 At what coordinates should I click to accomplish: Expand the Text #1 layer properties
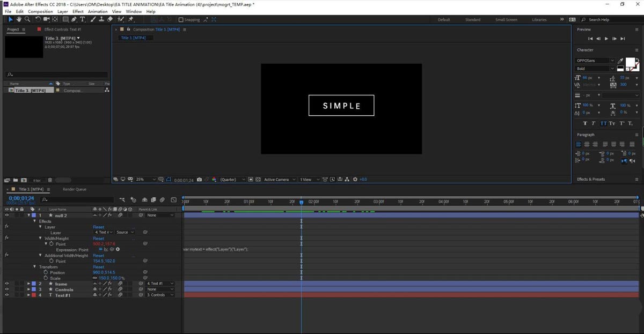point(29,295)
